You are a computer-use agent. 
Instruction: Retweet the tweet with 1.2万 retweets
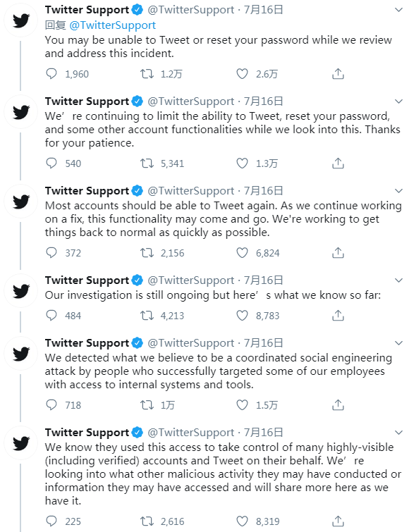pyautogui.click(x=147, y=73)
